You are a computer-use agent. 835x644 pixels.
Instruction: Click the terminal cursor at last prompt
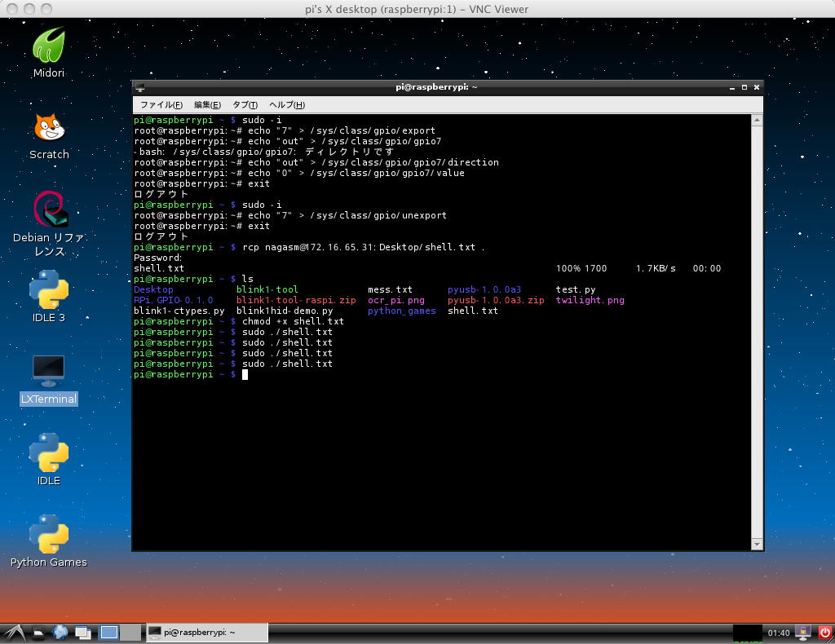245,375
